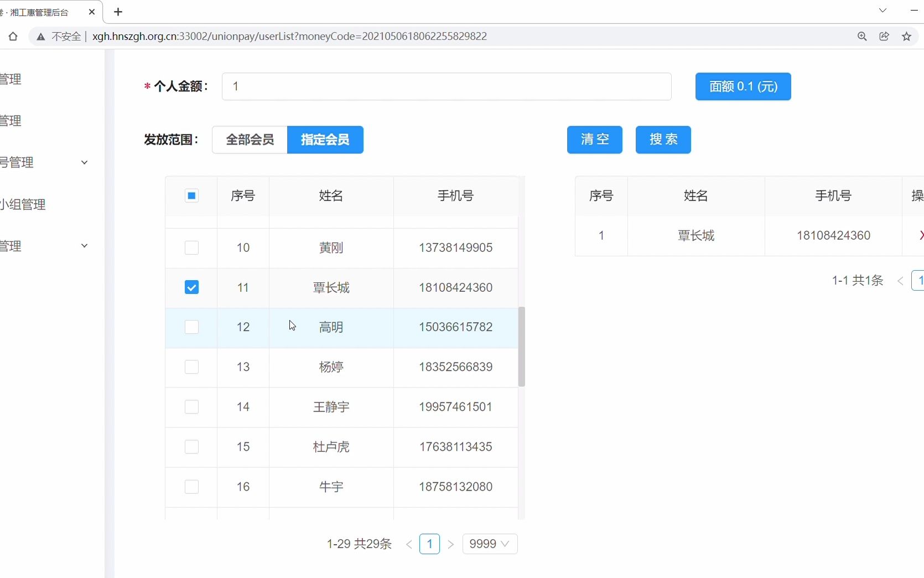Open the tab search dropdown arrow
The height and width of the screenshot is (578, 924).
click(883, 11)
